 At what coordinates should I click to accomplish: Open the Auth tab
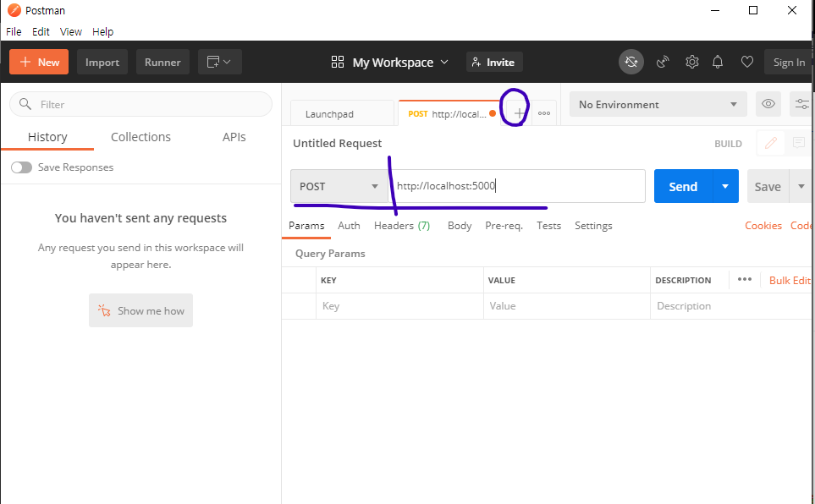coord(349,226)
